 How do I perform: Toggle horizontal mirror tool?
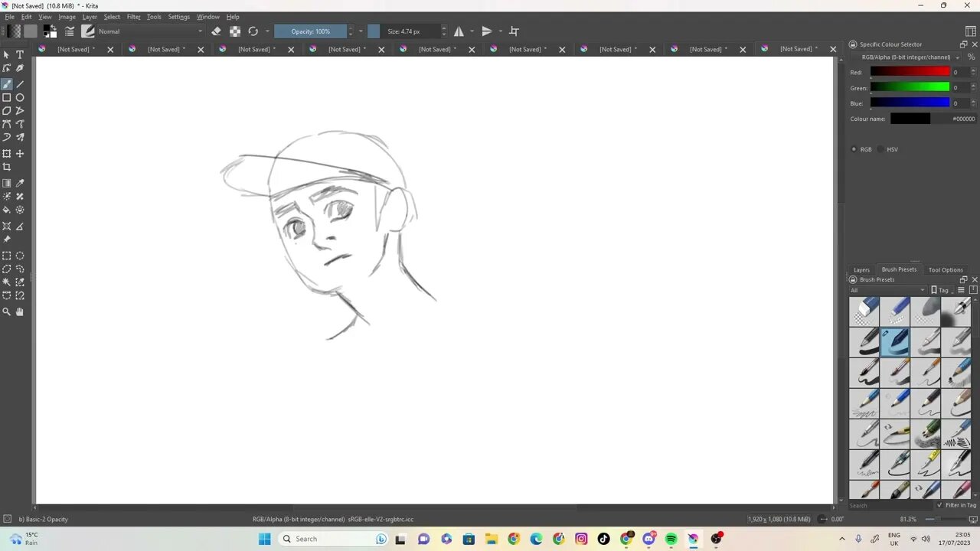[x=459, y=31]
